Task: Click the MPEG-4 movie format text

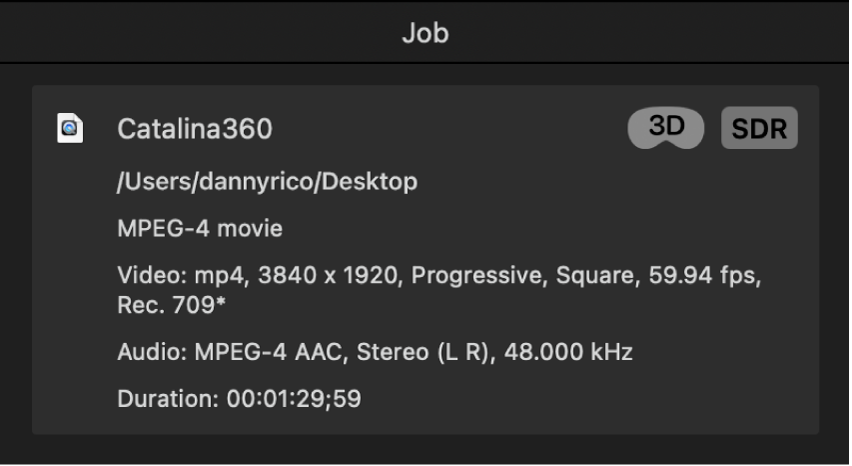Action: (200, 228)
